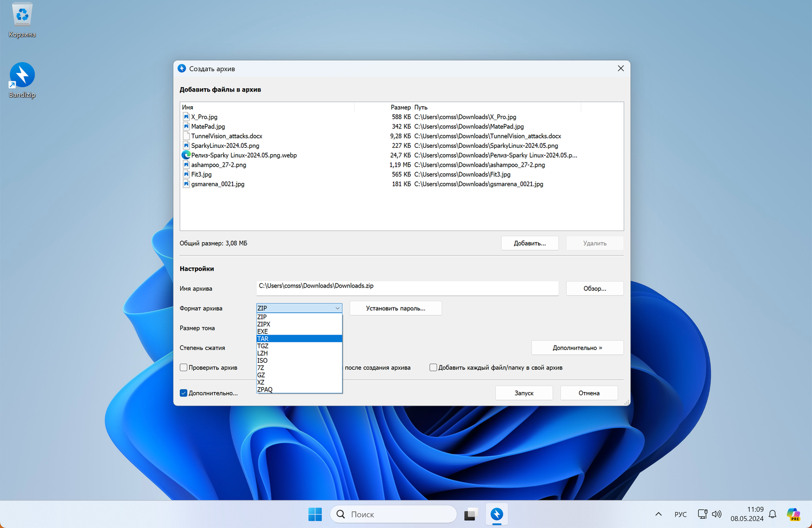
Task: Select TAR from the format list
Action: coord(299,339)
